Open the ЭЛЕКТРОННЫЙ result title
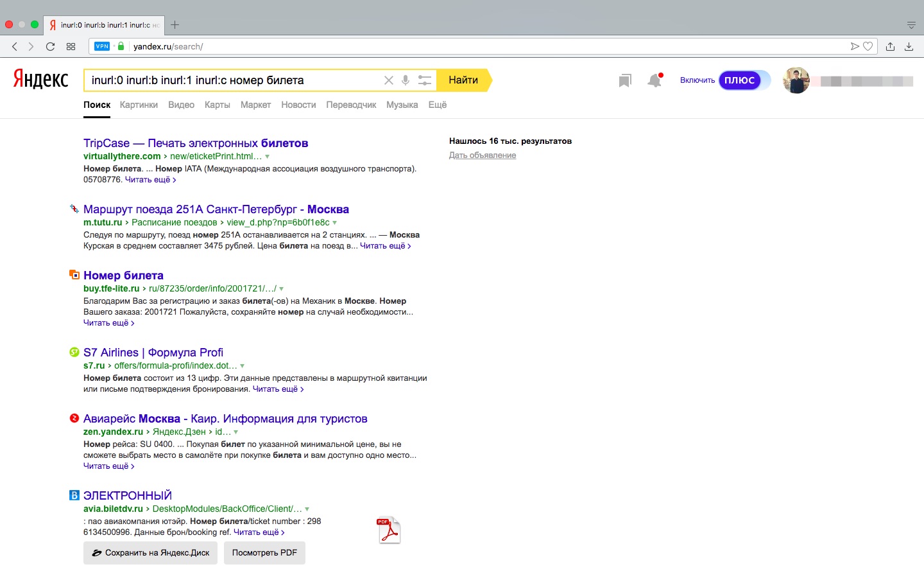This screenshot has width=924, height=578. pos(128,496)
